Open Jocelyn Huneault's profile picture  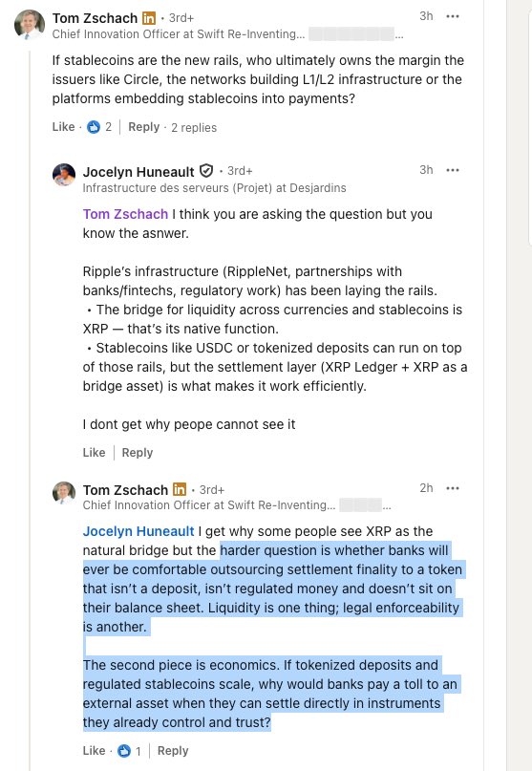64,175
